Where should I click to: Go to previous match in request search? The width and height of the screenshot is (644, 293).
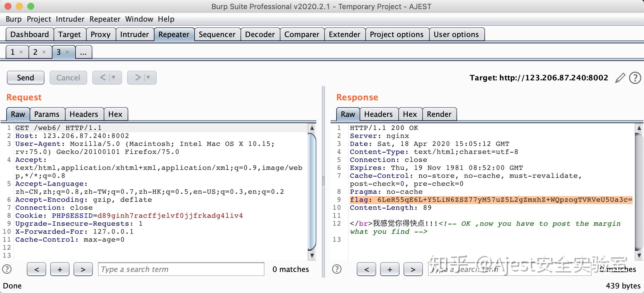pyautogui.click(x=36, y=269)
